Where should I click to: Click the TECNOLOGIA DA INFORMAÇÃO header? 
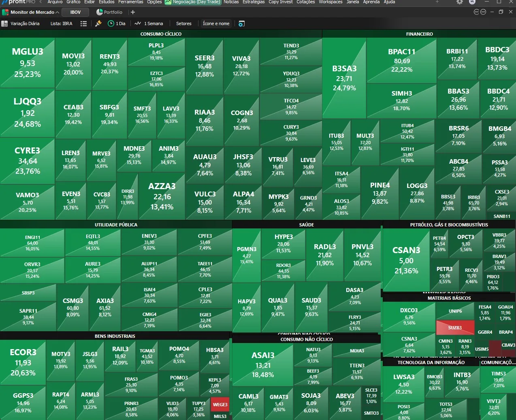[431, 362]
